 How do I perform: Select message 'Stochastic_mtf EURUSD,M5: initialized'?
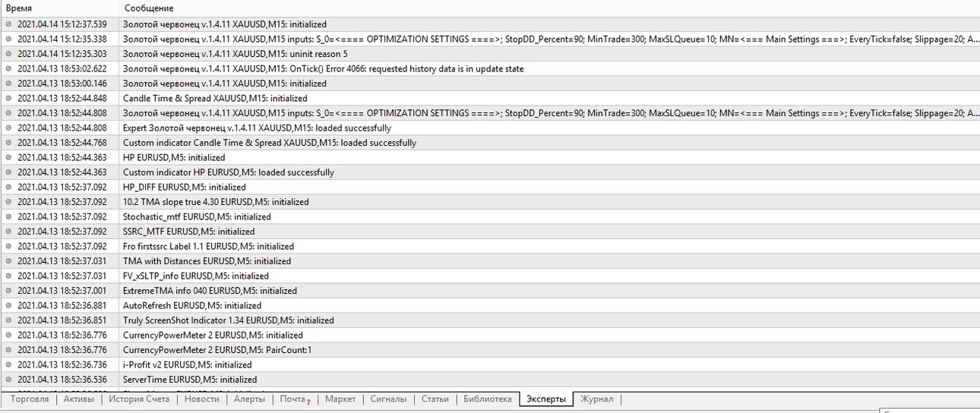coord(197,216)
